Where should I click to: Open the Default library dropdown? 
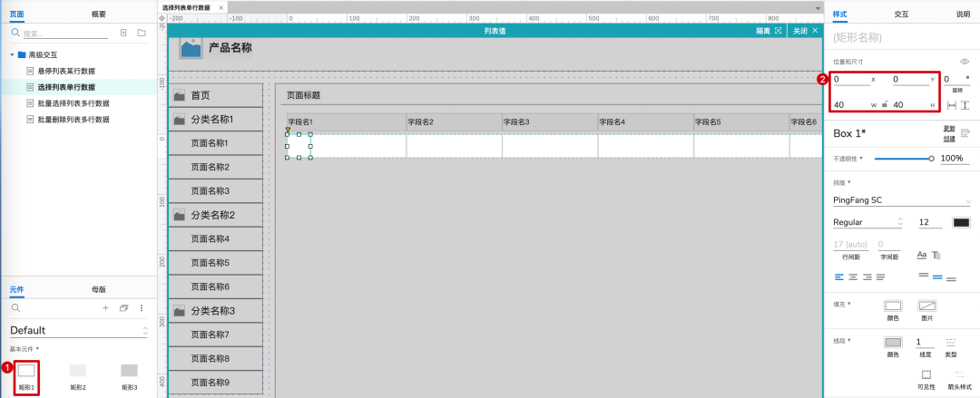tap(79, 331)
